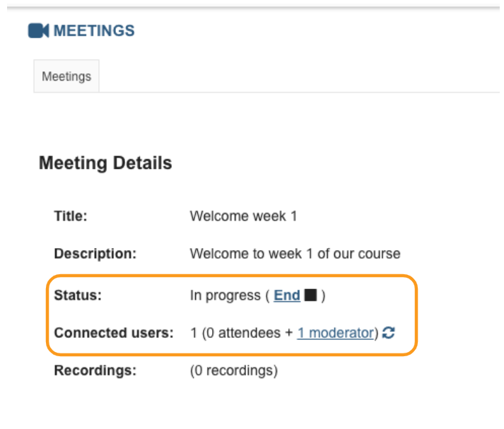Click the (0 recordings) text
The image size is (504, 429).
(234, 370)
